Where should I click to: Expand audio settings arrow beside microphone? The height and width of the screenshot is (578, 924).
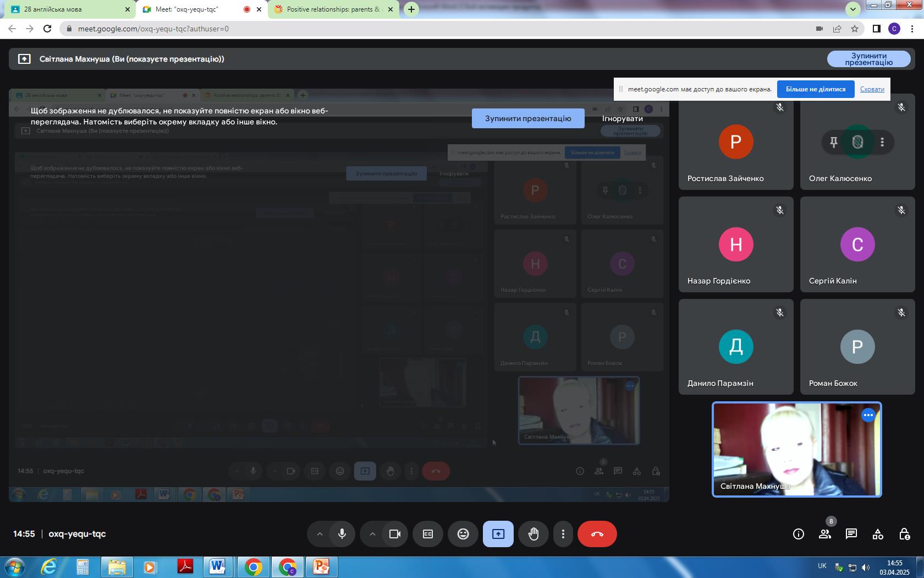click(x=320, y=534)
